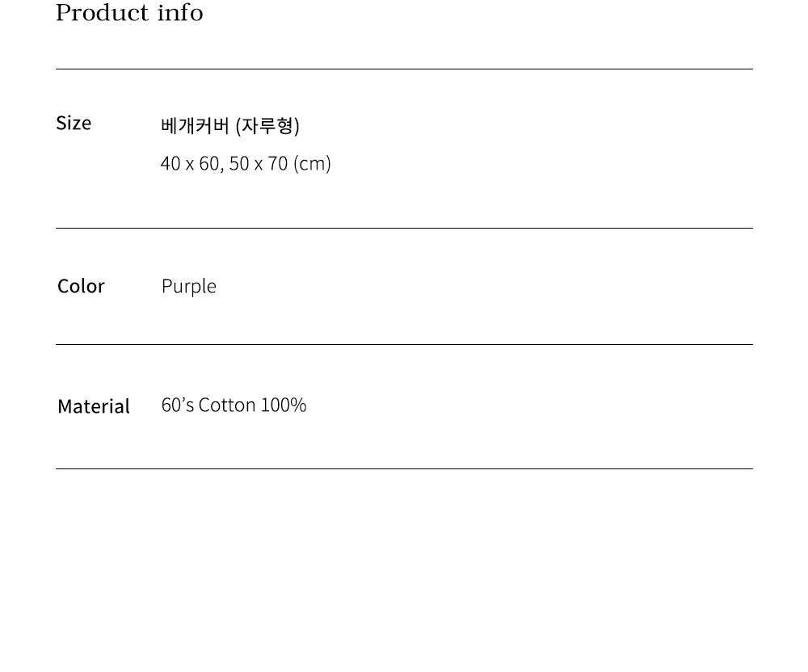This screenshot has height=672, width=808.
Task: Click the 100% text
Action: point(284,405)
